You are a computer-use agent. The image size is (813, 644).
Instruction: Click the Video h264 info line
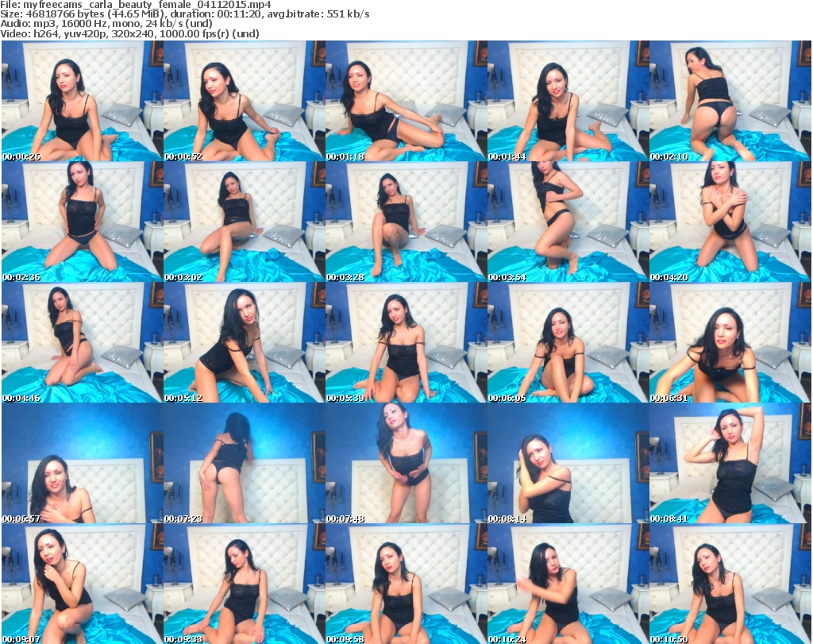tap(129, 33)
